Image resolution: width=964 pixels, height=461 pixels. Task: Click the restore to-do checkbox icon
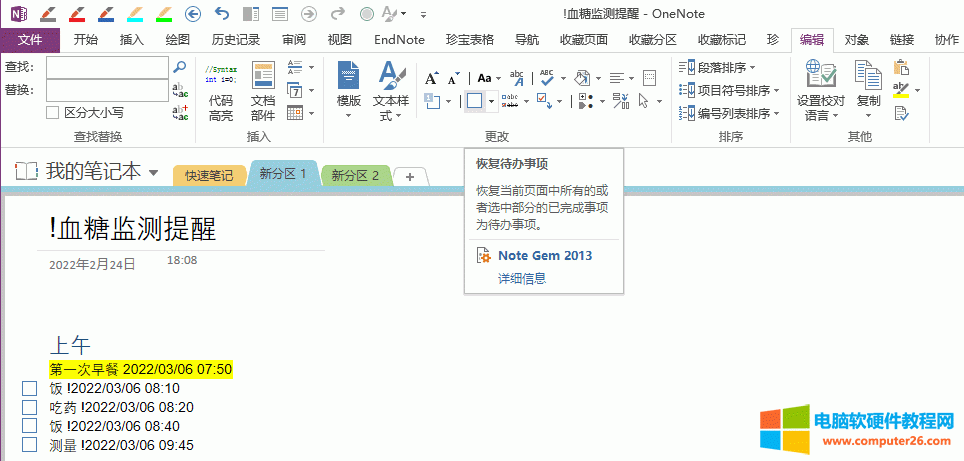click(x=474, y=100)
